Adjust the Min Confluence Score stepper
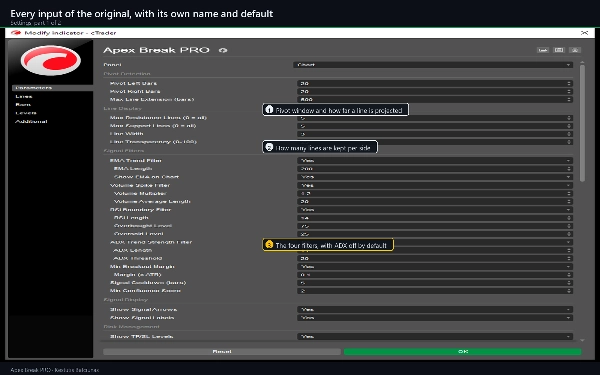600x375 pixels. tap(569, 291)
